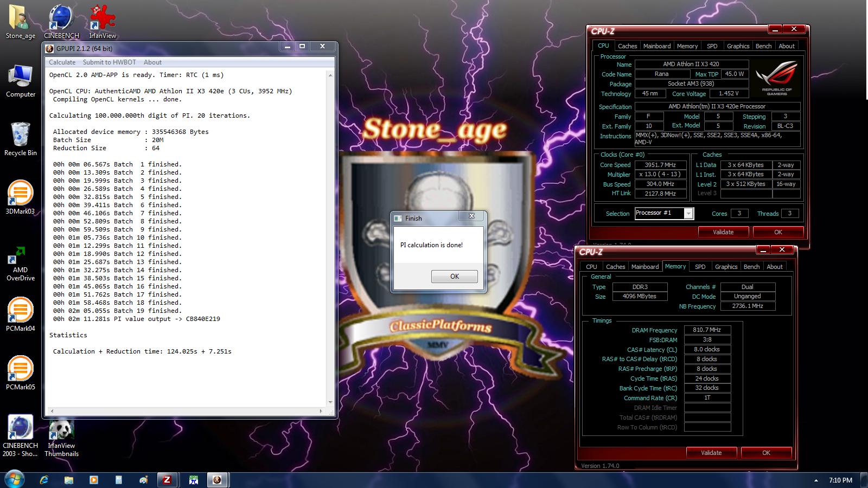
Task: Launch the AMD OverDrive desktop shortcut
Action: 21,264
